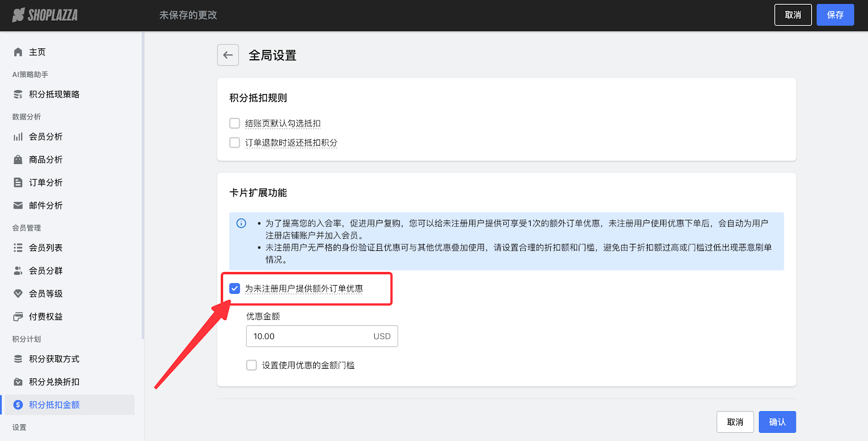
Task: Select 积分兑换折扣 in sidebar
Action: [54, 382]
